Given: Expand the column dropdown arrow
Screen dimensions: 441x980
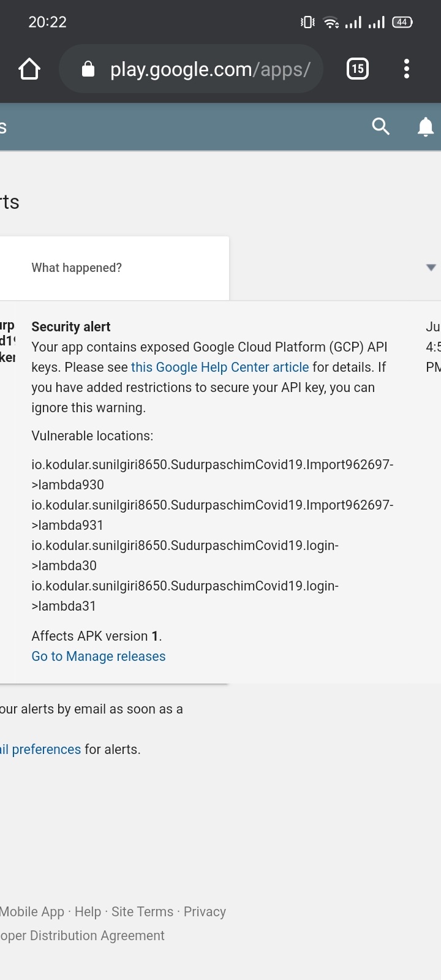Looking at the screenshot, I should 431,268.
